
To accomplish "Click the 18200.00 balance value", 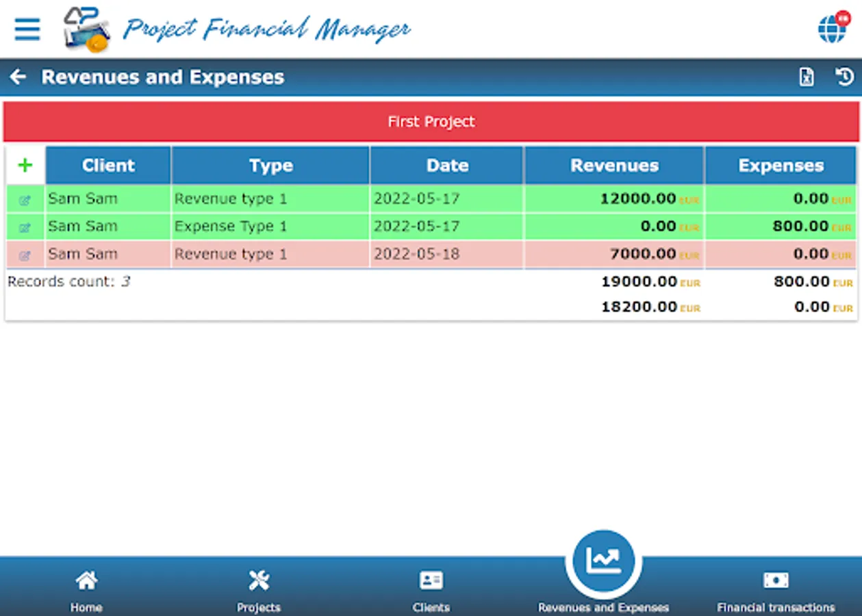I will coord(639,307).
